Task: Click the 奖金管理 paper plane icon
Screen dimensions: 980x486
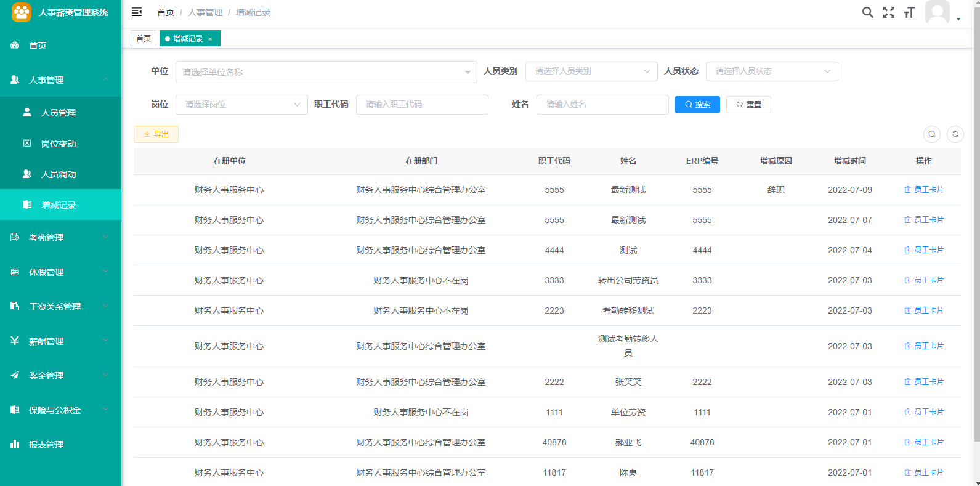Action: pos(15,376)
